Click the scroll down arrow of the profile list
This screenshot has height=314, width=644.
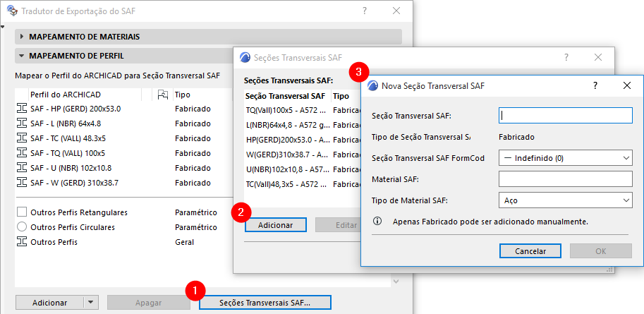point(396,282)
